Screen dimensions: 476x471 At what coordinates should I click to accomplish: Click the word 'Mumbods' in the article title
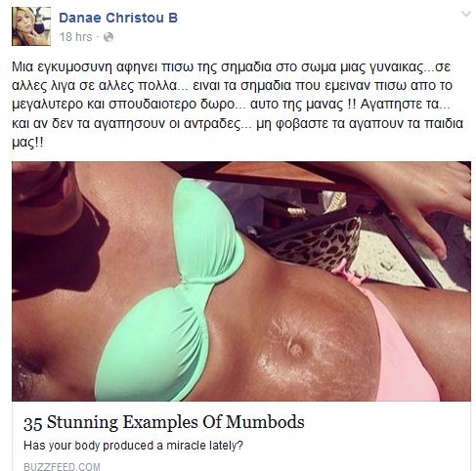265,422
